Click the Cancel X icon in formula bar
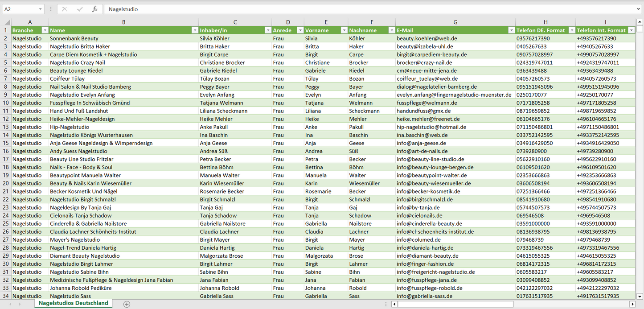The width and height of the screenshot is (644, 309). point(65,9)
